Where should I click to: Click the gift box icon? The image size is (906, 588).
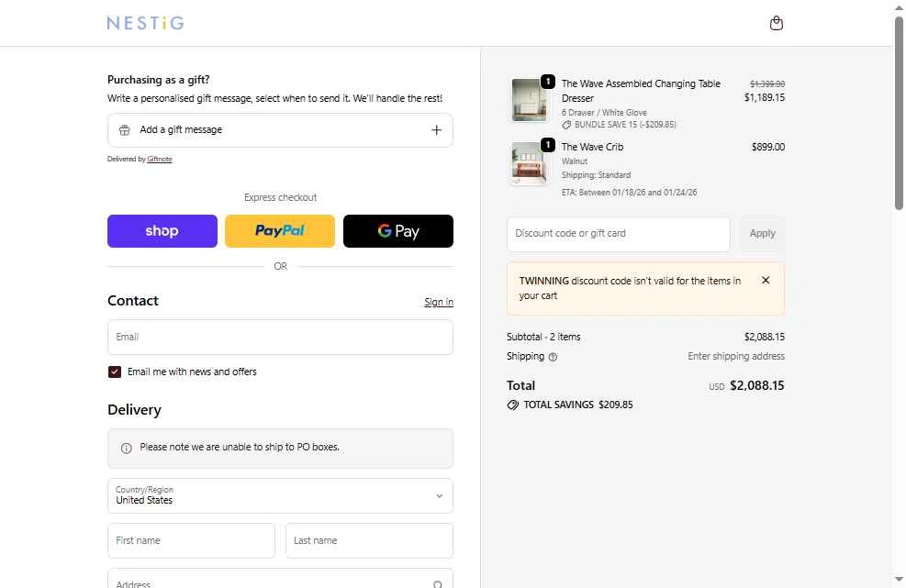(x=125, y=130)
